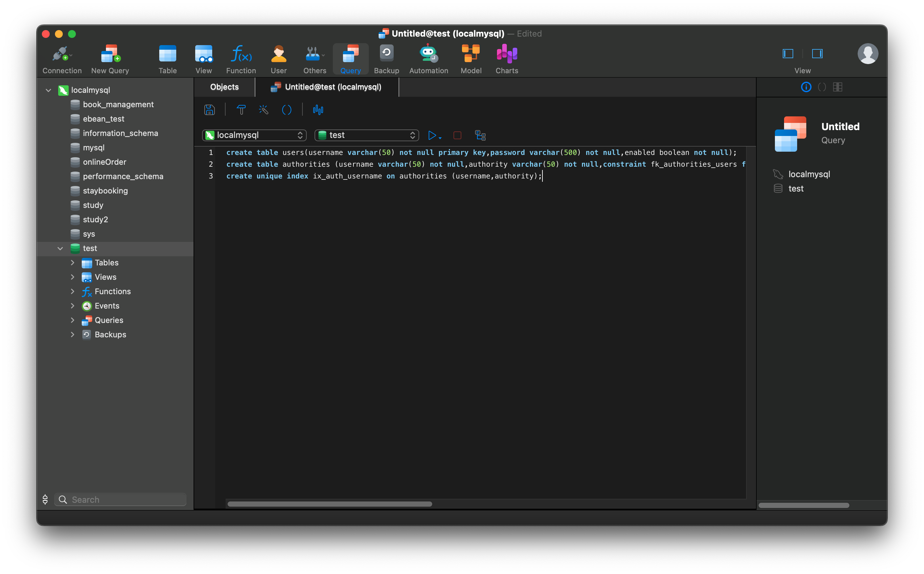Select the Automation tool in the toolbar
This screenshot has height=574, width=924.
pos(428,58)
